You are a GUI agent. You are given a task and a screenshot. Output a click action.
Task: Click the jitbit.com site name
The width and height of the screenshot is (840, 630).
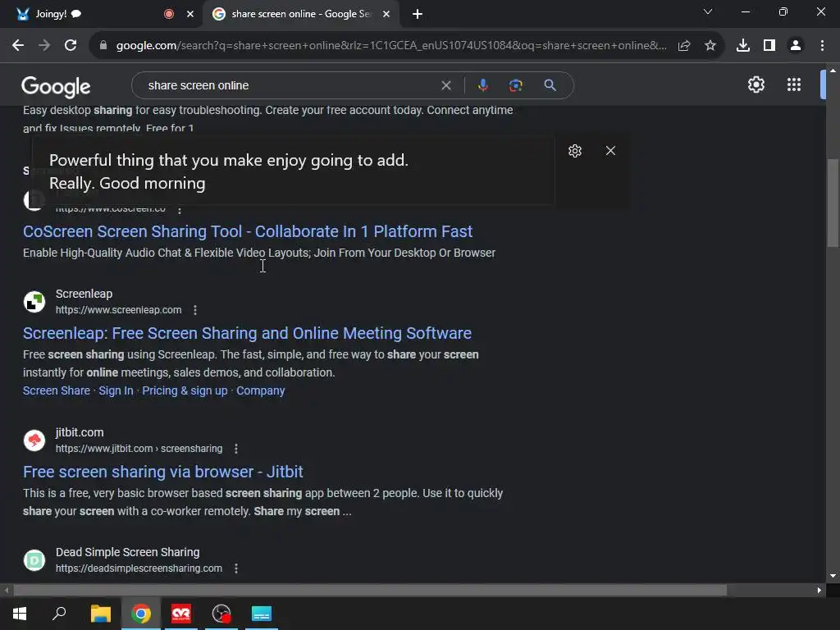[80, 432]
